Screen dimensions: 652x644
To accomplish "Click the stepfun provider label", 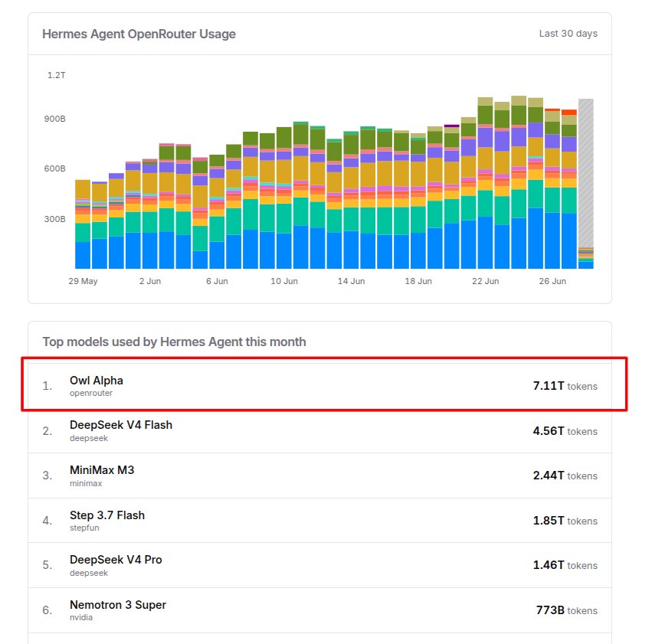I will coord(84,528).
